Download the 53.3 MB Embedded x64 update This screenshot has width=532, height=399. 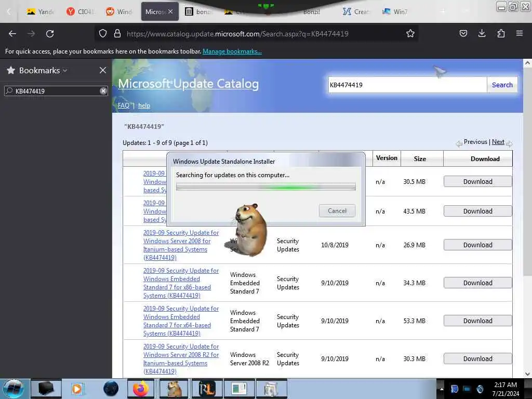(x=478, y=321)
